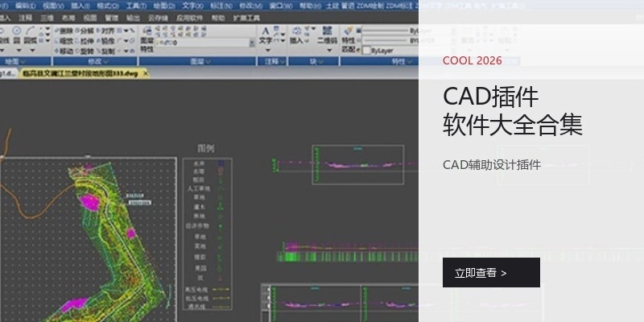Switch to the 扩展工具 ribbon tab
The image size is (644, 322).
click(246, 18)
